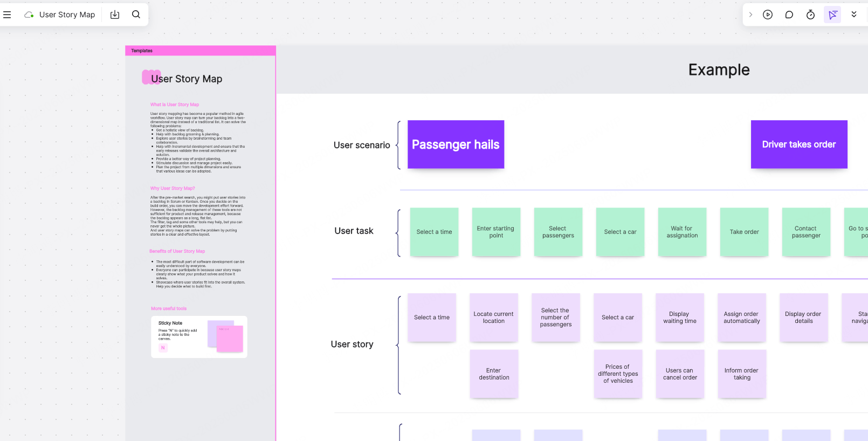Start presentation with the play icon
868x441 pixels.
click(x=768, y=15)
